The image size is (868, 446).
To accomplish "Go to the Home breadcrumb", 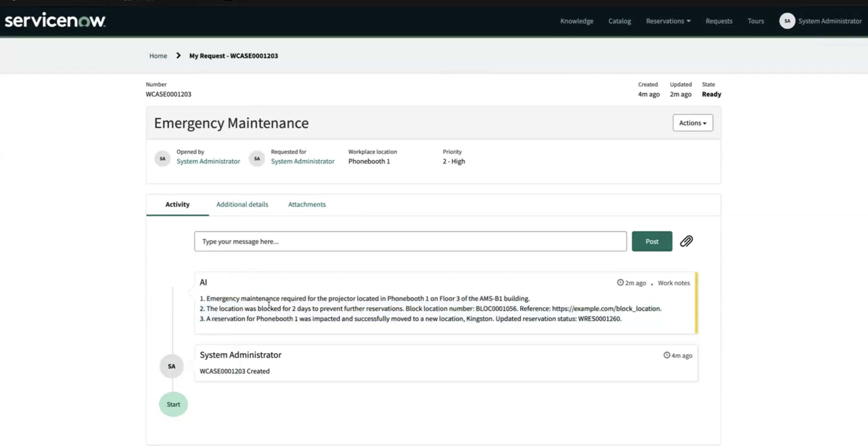I will point(158,56).
